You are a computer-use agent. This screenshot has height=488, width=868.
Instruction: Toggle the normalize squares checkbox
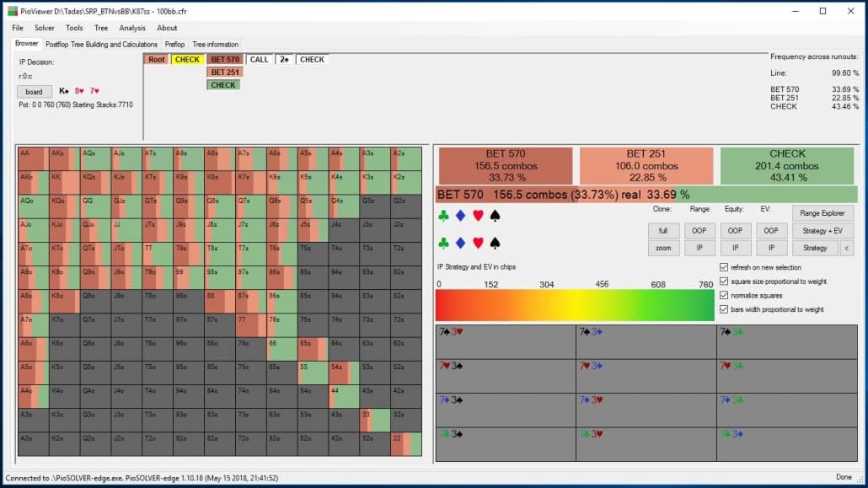coord(724,295)
